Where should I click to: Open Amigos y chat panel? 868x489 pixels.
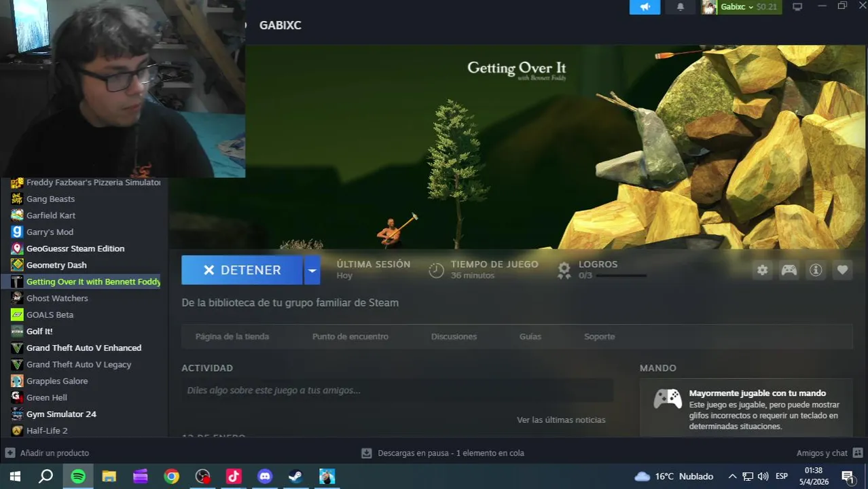pyautogui.click(x=829, y=453)
